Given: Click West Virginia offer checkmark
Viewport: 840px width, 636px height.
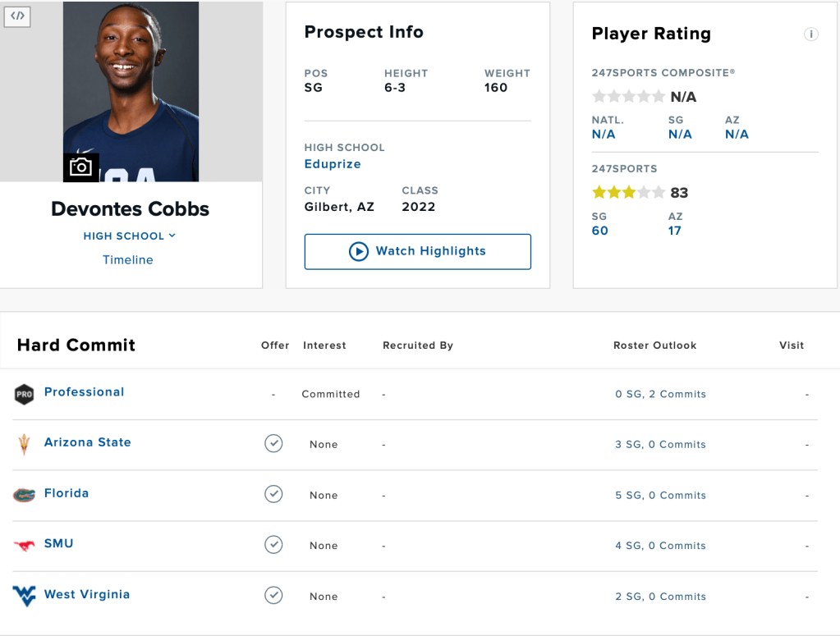Looking at the screenshot, I should [x=273, y=596].
